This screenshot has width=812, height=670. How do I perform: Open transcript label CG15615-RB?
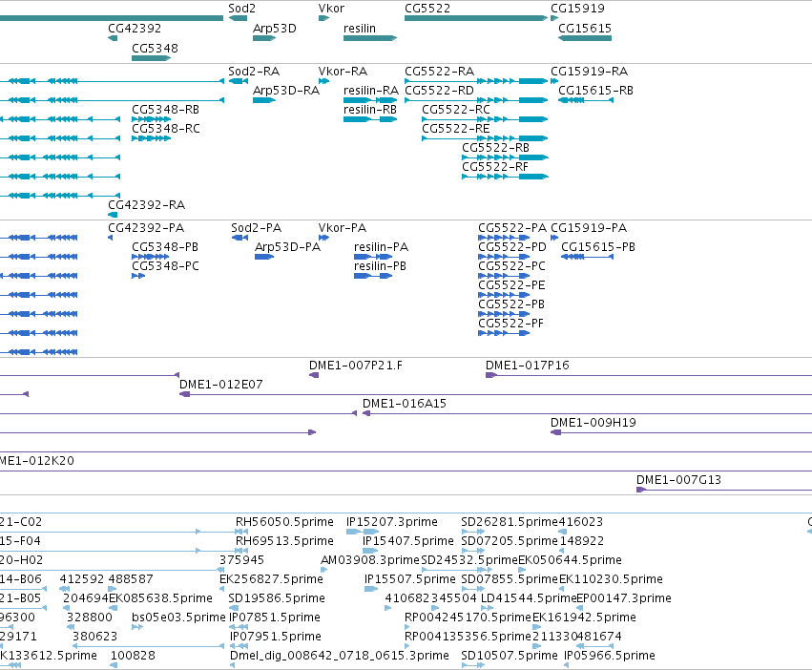(596, 91)
